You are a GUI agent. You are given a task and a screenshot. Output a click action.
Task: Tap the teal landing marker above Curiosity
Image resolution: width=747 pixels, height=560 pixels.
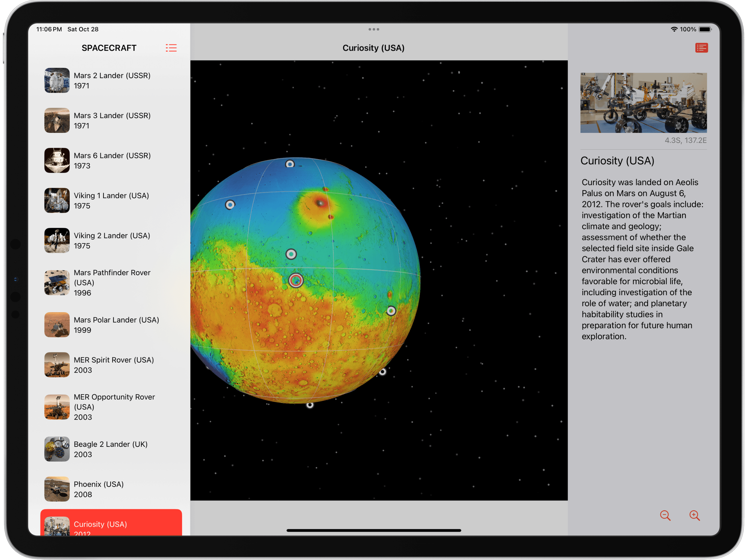click(x=291, y=254)
